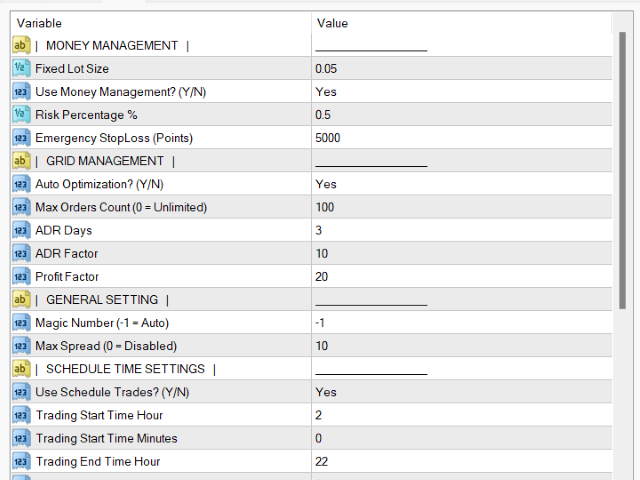Edit the Profit Factor value 20

[462, 276]
